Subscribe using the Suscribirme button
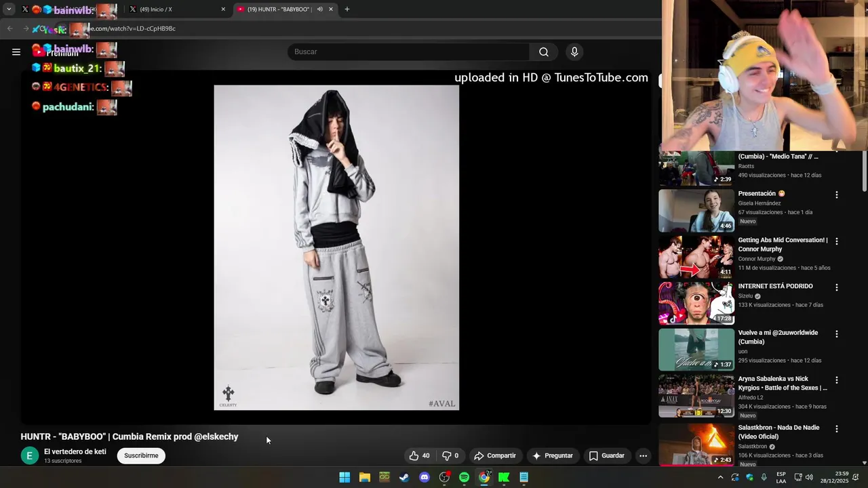 coord(141,455)
